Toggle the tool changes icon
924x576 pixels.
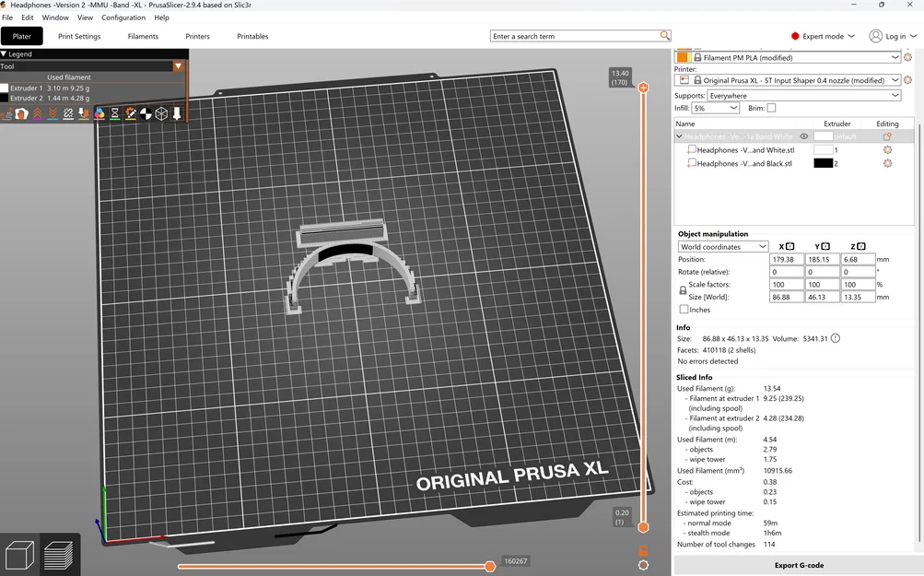pyautogui.click(x=84, y=113)
